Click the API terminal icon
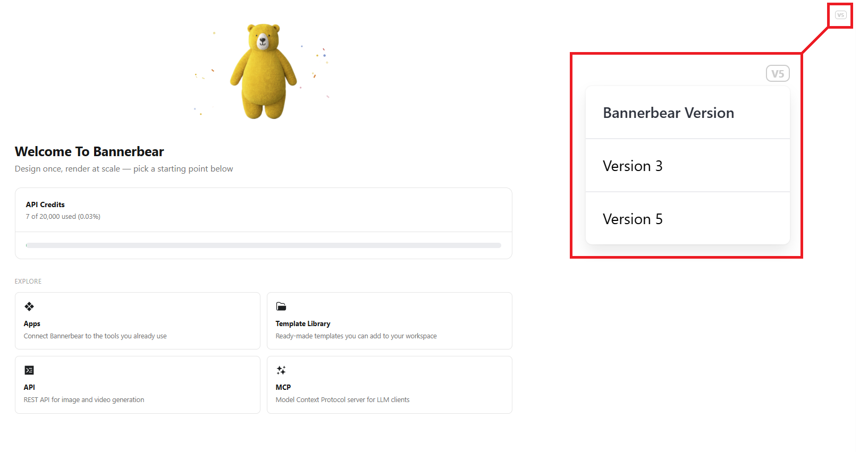The image size is (868, 452). tap(29, 370)
